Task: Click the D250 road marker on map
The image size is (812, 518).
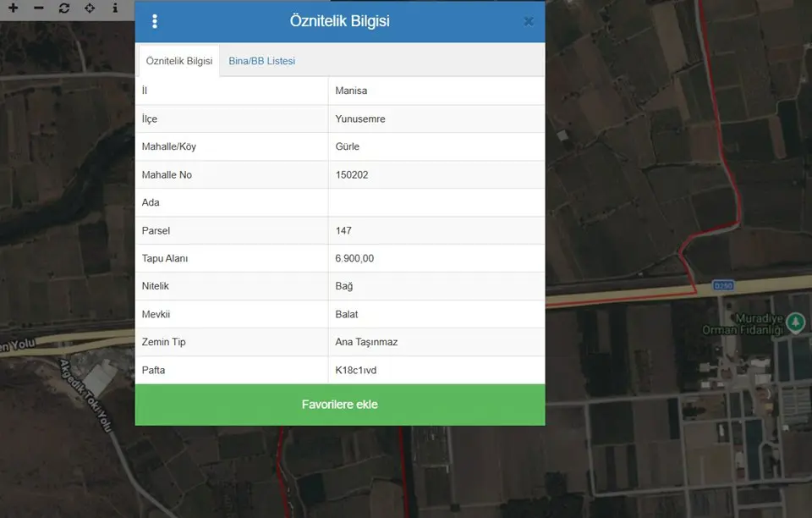Action: pos(723,285)
